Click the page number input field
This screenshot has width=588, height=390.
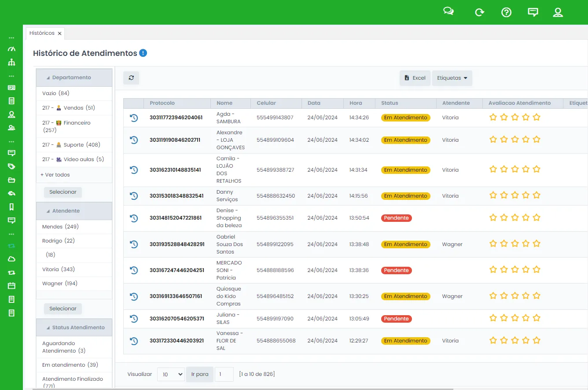click(224, 374)
